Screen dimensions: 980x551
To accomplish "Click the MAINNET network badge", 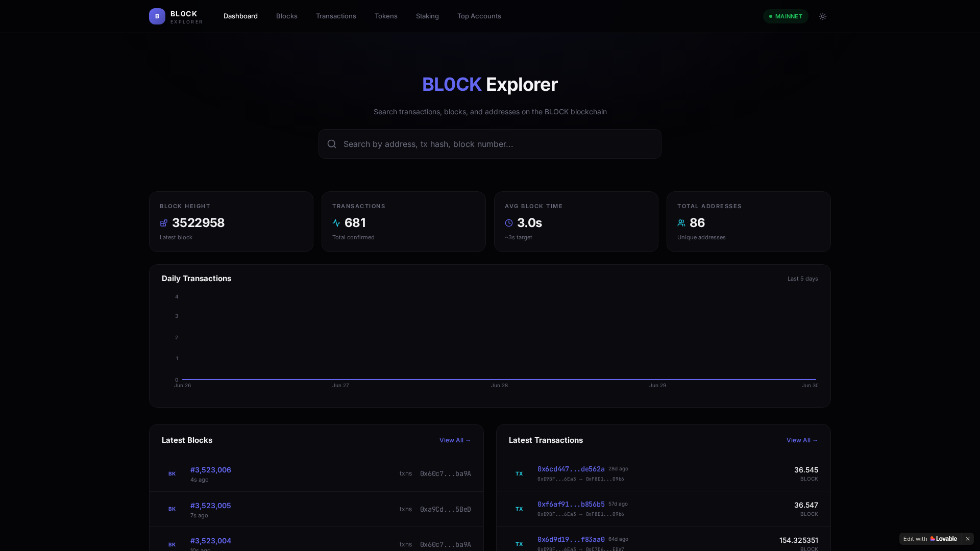I will pyautogui.click(x=786, y=16).
